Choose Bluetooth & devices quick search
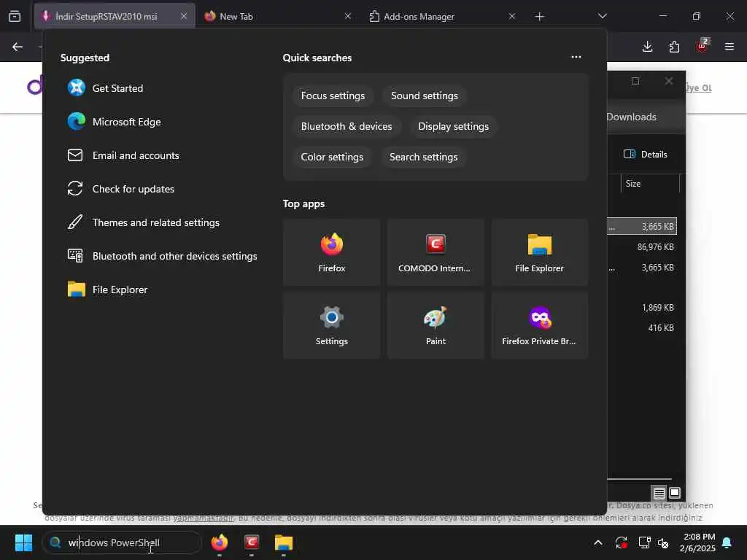 pos(347,126)
